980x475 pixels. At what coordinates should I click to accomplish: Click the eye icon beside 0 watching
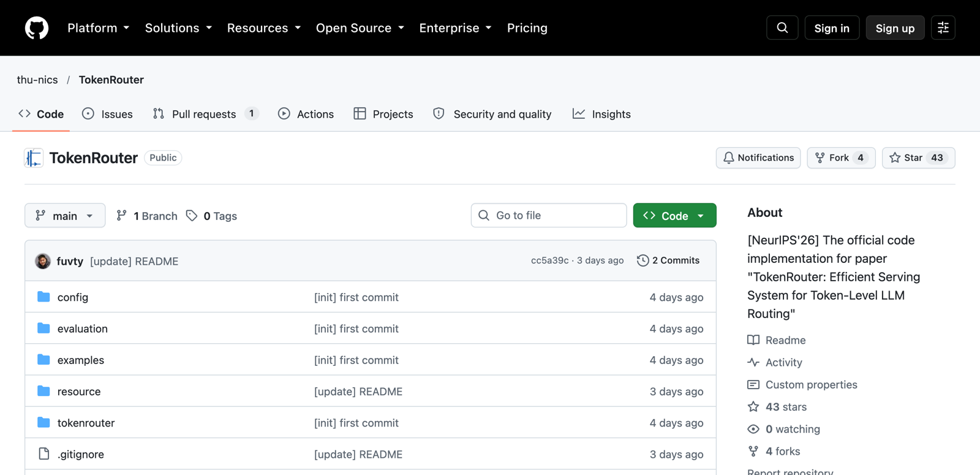(x=753, y=429)
